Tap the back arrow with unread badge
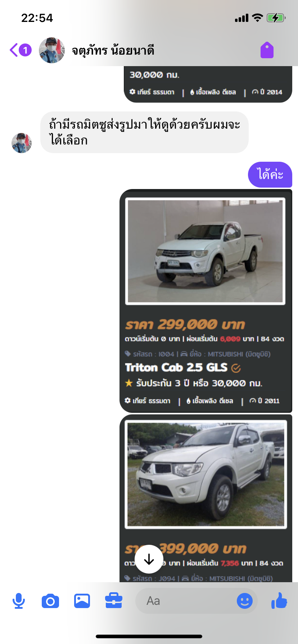298x644 pixels. [x=21, y=50]
